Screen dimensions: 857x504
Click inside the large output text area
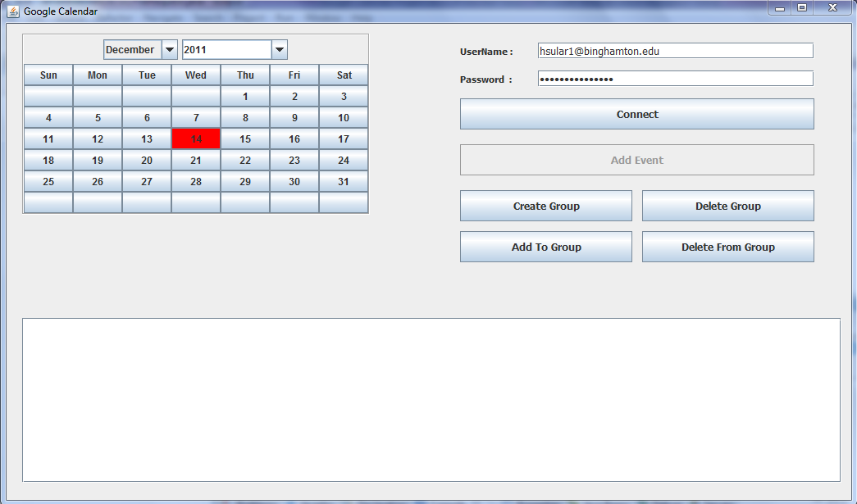click(x=431, y=399)
